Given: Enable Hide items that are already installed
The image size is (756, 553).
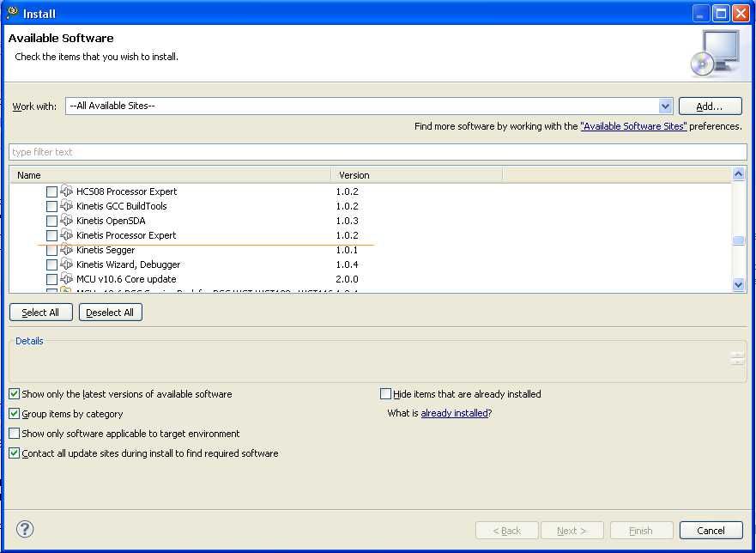Looking at the screenshot, I should pyautogui.click(x=385, y=394).
